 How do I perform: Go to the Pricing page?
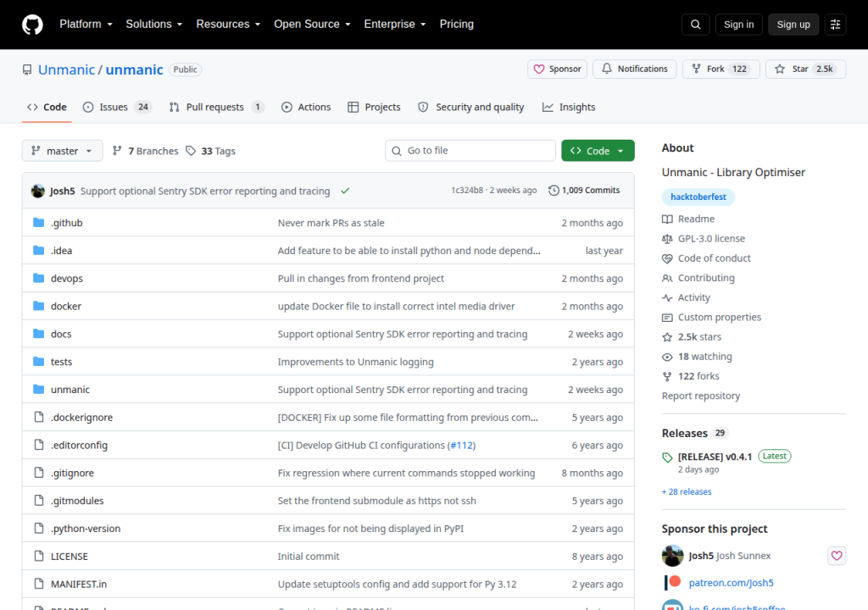[x=457, y=25]
